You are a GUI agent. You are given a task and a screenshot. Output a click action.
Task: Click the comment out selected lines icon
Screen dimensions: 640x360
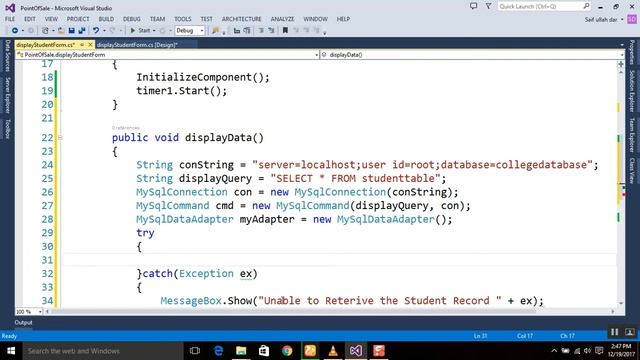click(261, 31)
